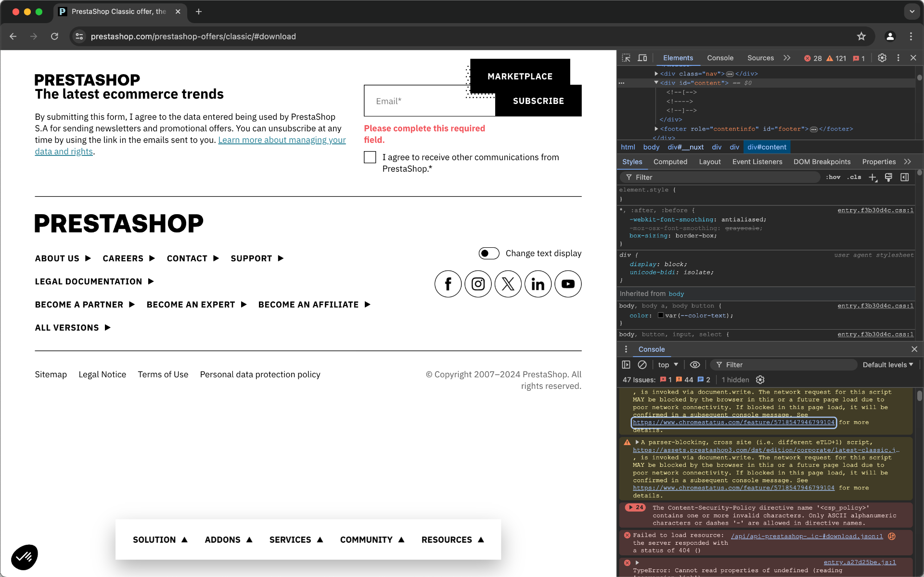Click the clear console icon
The image size is (924, 577).
(x=642, y=365)
